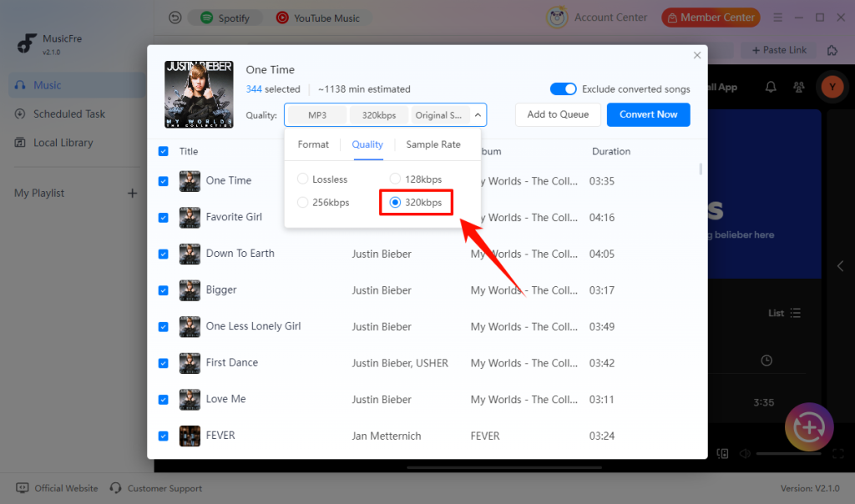This screenshot has height=504, width=855.
Task: Switch to the Format tab
Action: click(x=313, y=144)
